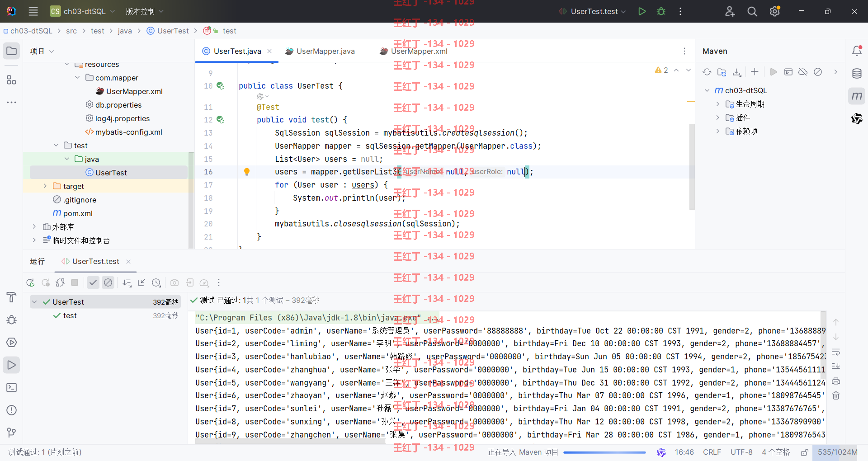Download sources and documentation in Maven panel
This screenshot has height=461, width=868.
[x=737, y=72]
